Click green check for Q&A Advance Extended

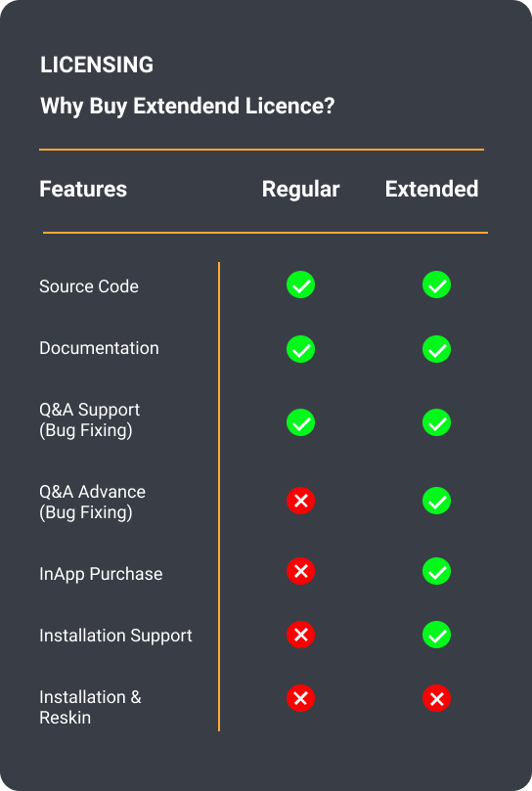436,501
